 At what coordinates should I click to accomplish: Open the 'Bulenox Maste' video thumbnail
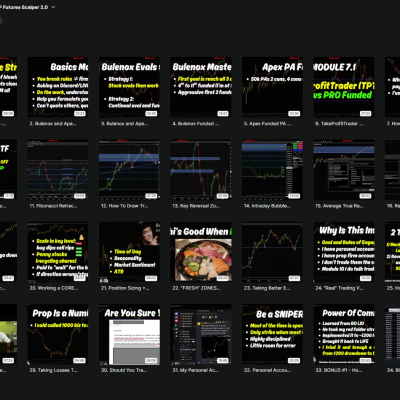coord(201,87)
